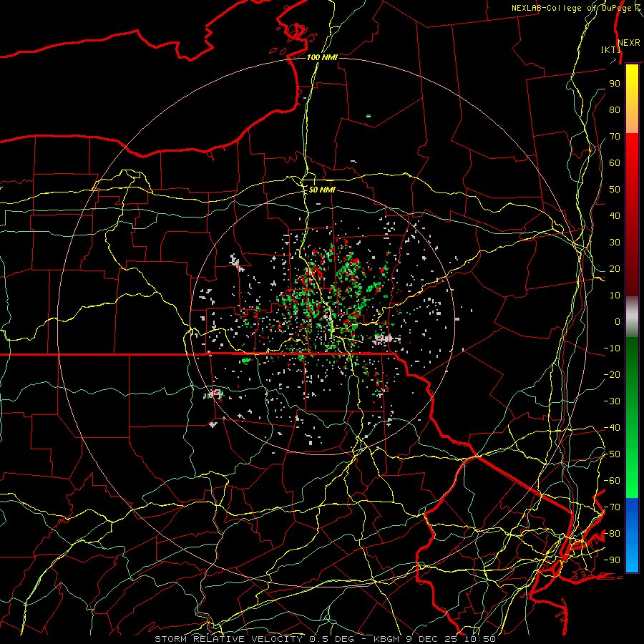Select the 40 value on the velocity scale
Screen dimensions: 644x644
pos(615,215)
